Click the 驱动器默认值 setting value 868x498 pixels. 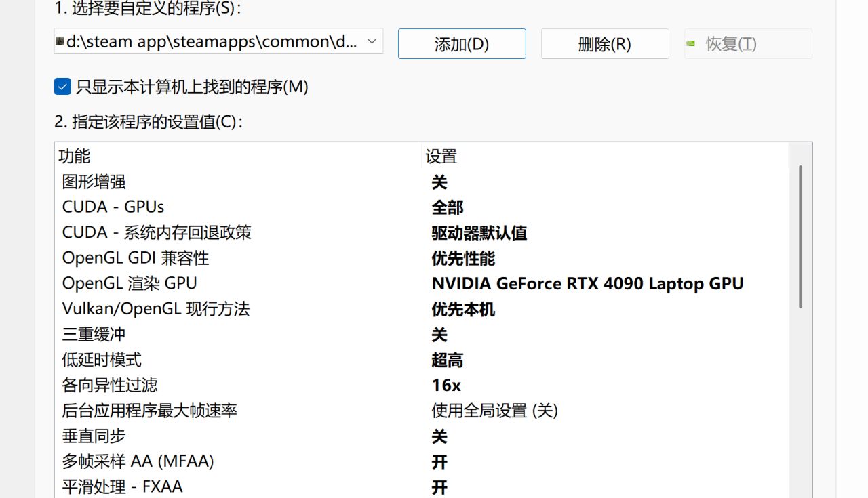pyautogui.click(x=479, y=233)
